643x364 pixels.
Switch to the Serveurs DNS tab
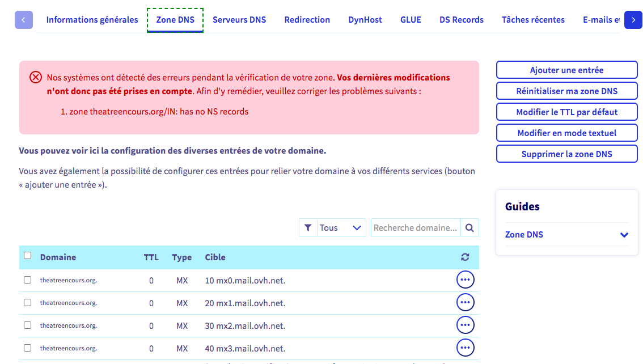pos(239,20)
